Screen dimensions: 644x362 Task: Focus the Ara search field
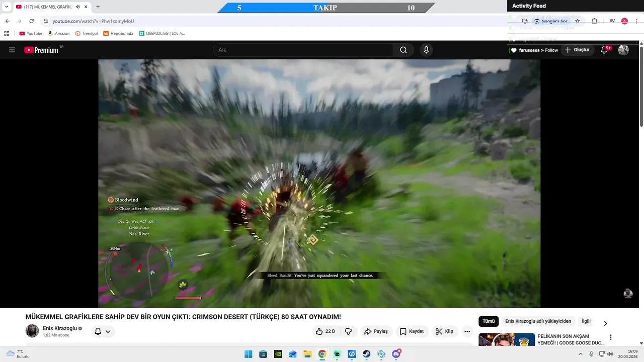coord(303,50)
